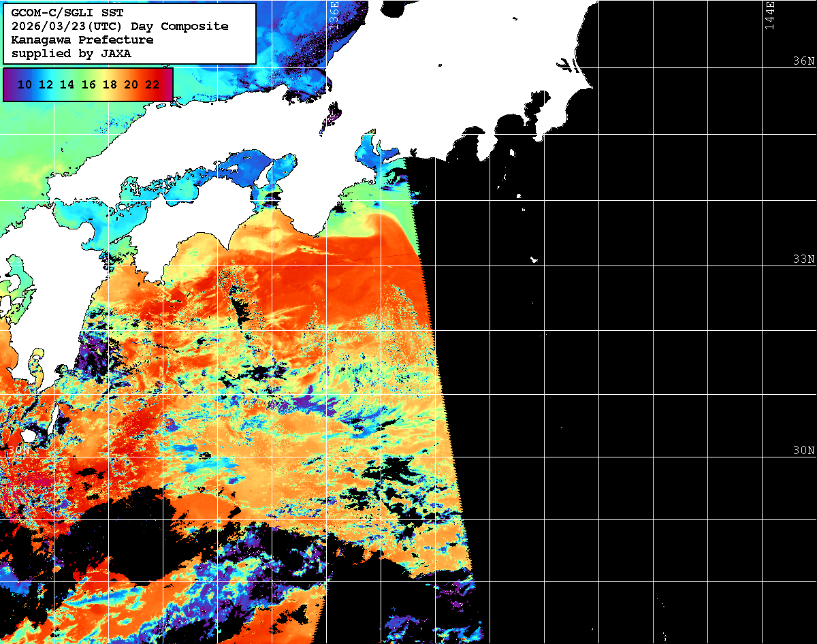
Task: Select the 12 degree mark in the legend
Action: [46, 85]
